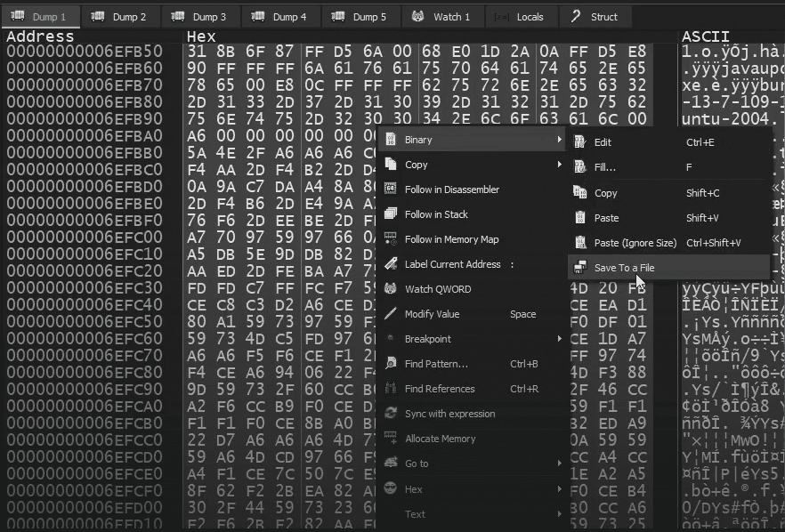Choose Modify Value from context menu
The image size is (785, 532).
tap(473, 314)
